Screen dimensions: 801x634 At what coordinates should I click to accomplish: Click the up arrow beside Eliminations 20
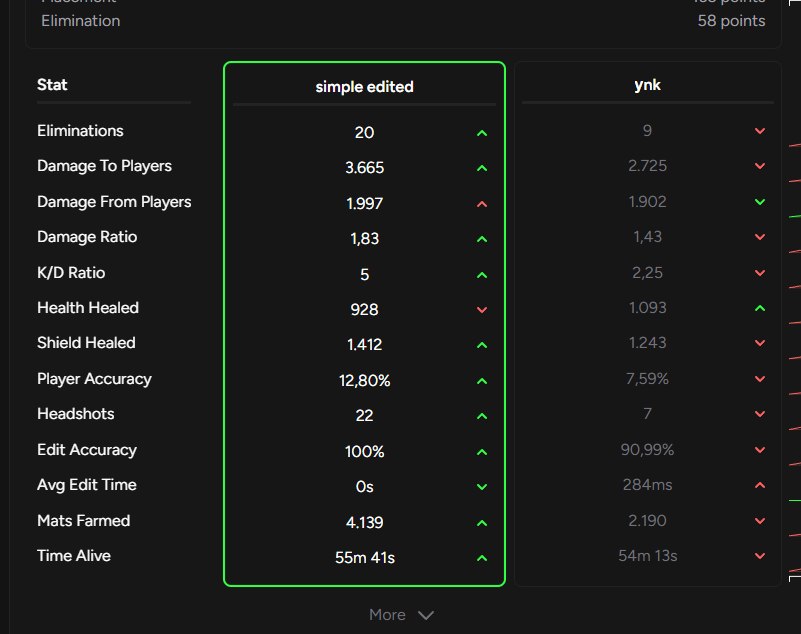click(482, 133)
